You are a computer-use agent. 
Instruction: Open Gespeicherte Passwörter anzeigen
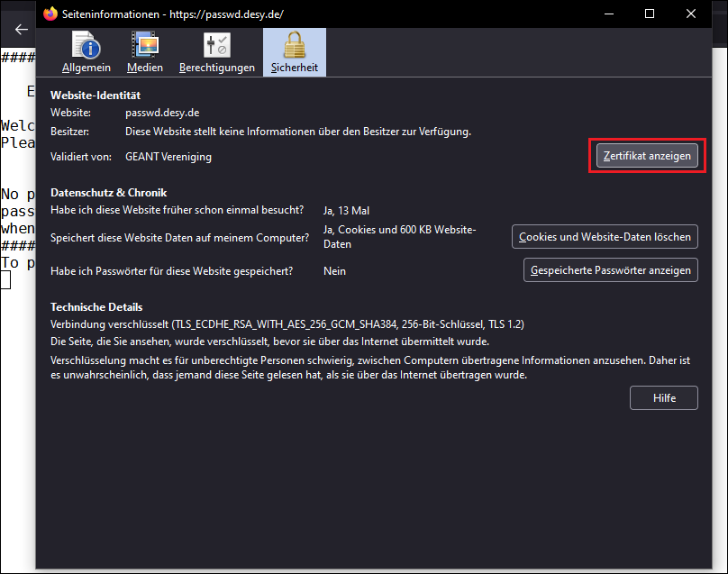pyautogui.click(x=611, y=270)
